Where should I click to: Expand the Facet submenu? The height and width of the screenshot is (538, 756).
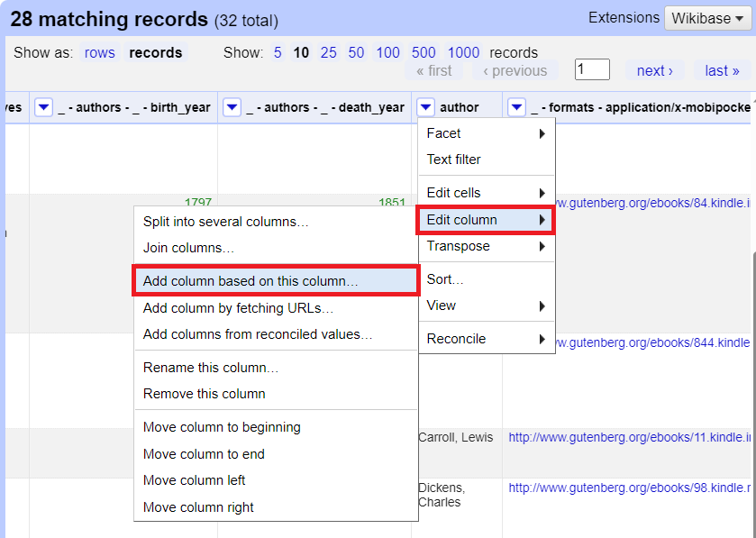(x=486, y=133)
